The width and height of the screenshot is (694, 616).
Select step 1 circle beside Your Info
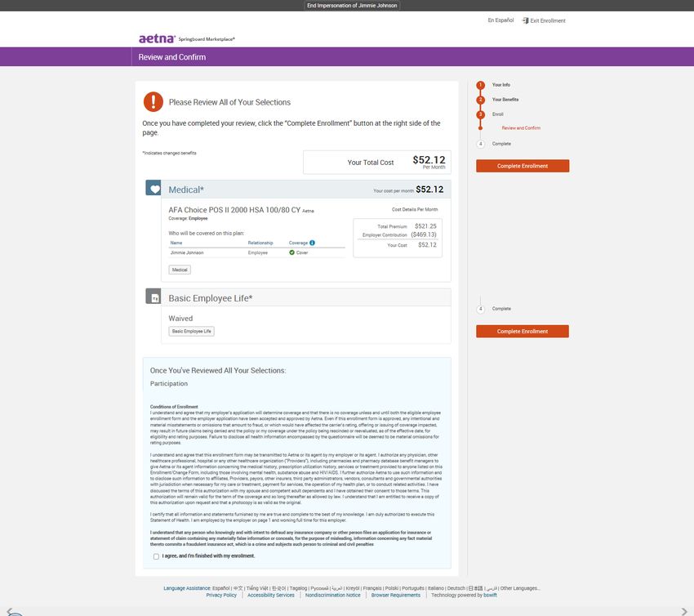(481, 85)
